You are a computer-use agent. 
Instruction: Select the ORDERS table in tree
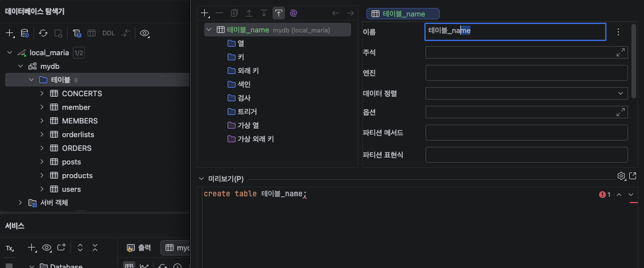76,148
